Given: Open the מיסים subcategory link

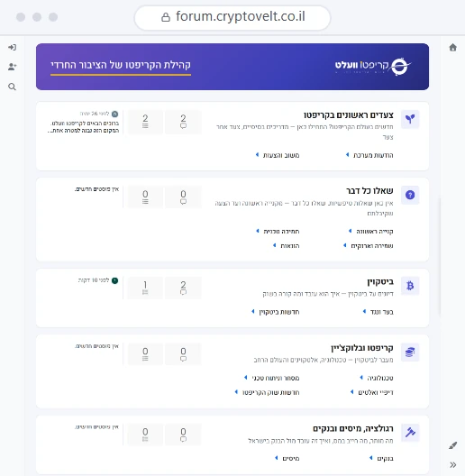Looking at the screenshot, I should tap(291, 458).
